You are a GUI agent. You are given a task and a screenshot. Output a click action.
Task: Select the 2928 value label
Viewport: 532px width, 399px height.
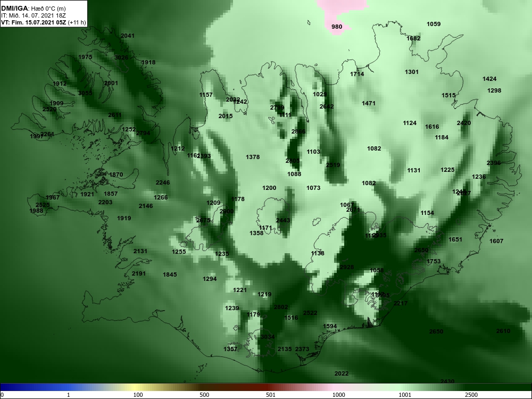(347, 268)
